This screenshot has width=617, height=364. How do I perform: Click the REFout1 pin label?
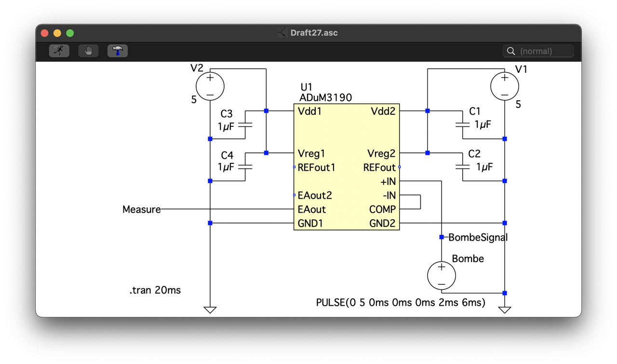316,167
